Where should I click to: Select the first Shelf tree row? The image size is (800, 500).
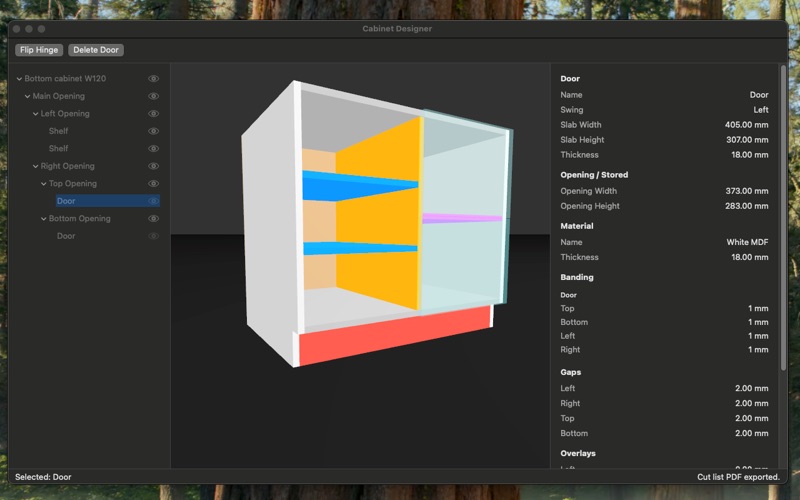(58, 131)
